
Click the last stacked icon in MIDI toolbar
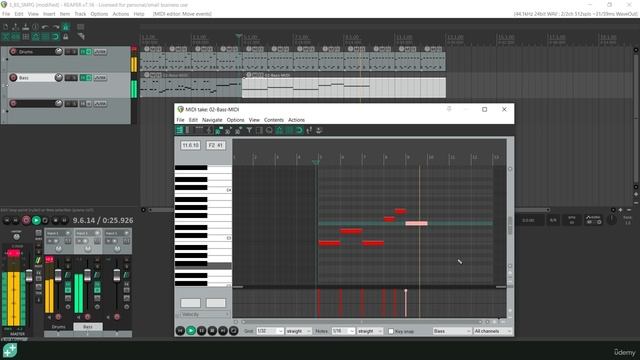click(319, 130)
